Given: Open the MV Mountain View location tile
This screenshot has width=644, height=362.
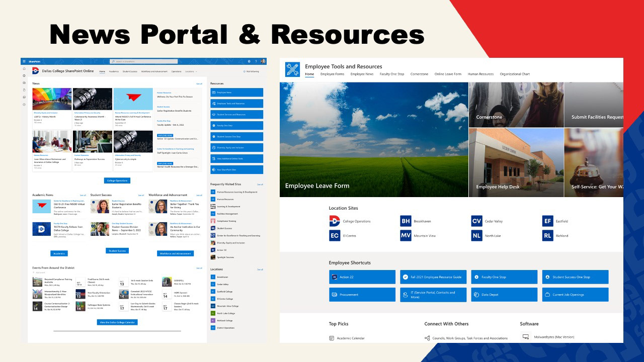Looking at the screenshot, I should tap(406, 235).
